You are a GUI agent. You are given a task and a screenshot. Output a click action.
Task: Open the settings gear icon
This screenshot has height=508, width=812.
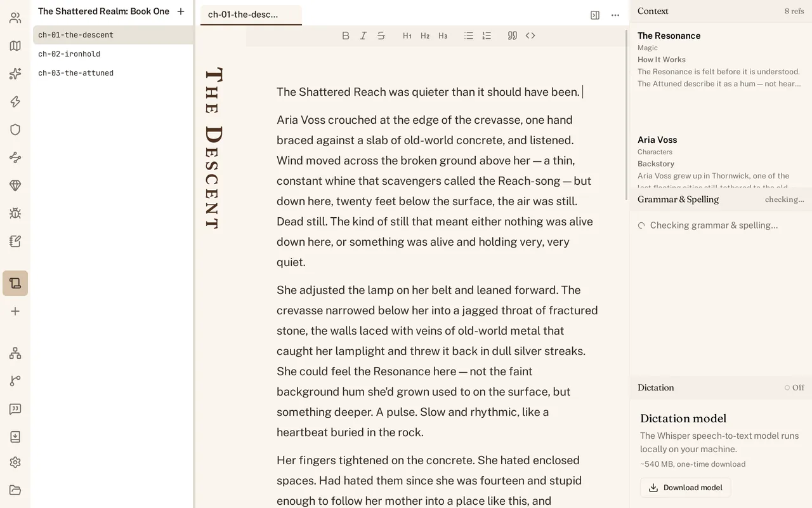[15, 462]
